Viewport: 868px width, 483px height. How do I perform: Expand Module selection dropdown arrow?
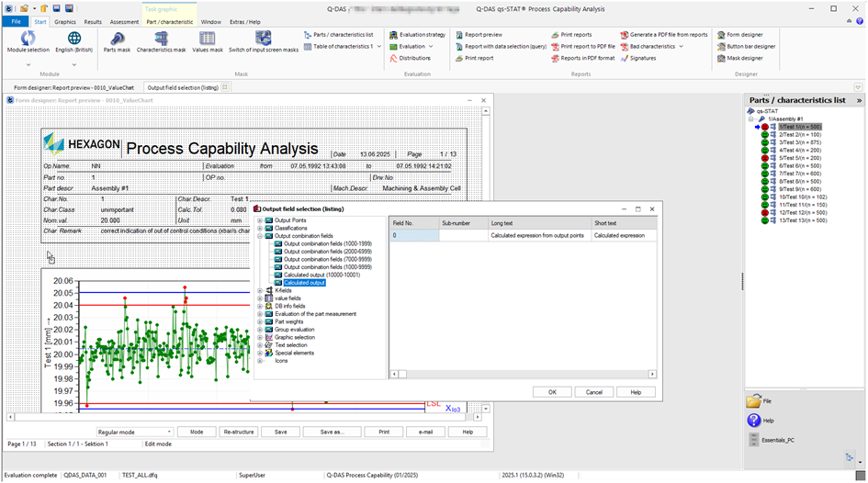click(28, 64)
